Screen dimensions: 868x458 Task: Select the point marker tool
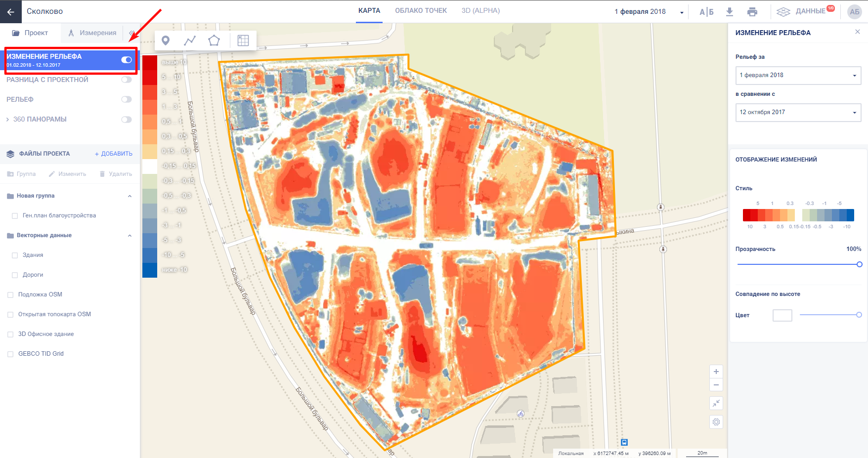pos(166,41)
